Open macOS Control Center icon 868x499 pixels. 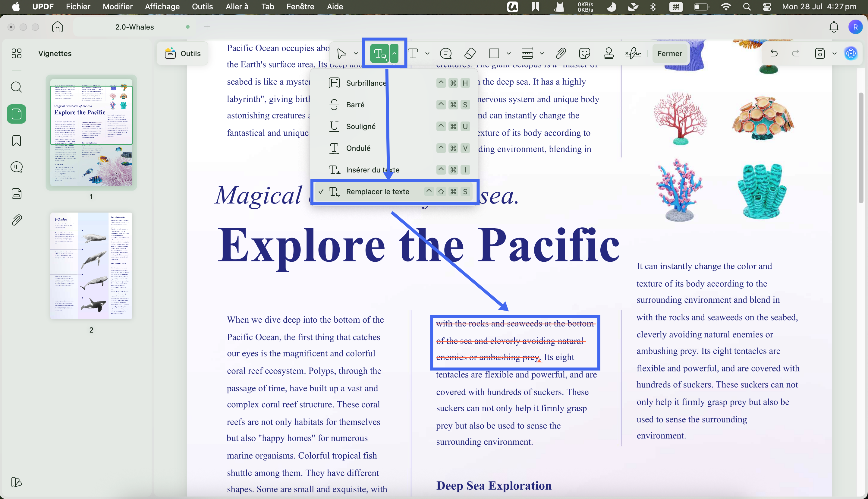pyautogui.click(x=767, y=7)
